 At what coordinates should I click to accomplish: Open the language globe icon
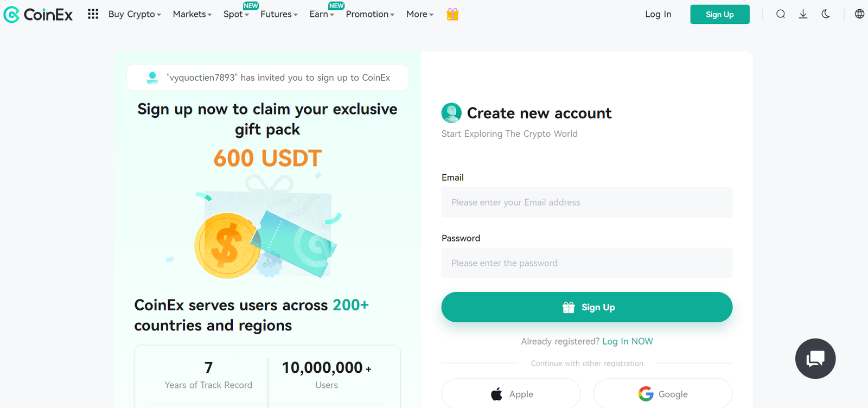860,14
